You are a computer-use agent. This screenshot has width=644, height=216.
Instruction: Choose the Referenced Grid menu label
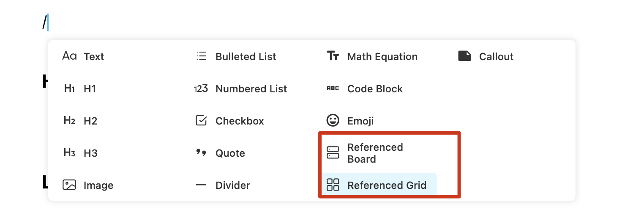pyautogui.click(x=387, y=185)
